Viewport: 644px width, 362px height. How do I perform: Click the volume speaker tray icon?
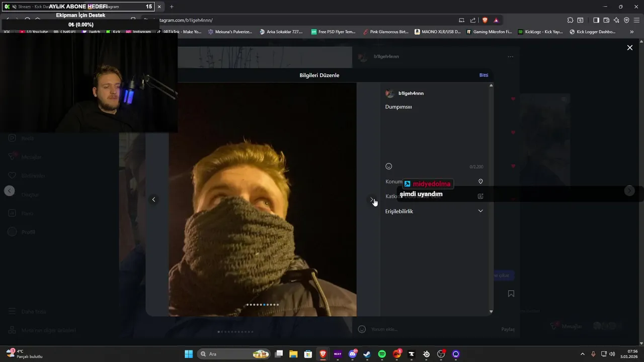pos(612,354)
